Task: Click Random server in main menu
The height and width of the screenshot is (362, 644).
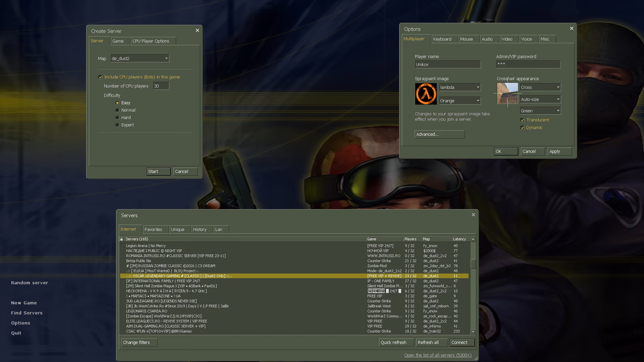Action: click(30, 283)
